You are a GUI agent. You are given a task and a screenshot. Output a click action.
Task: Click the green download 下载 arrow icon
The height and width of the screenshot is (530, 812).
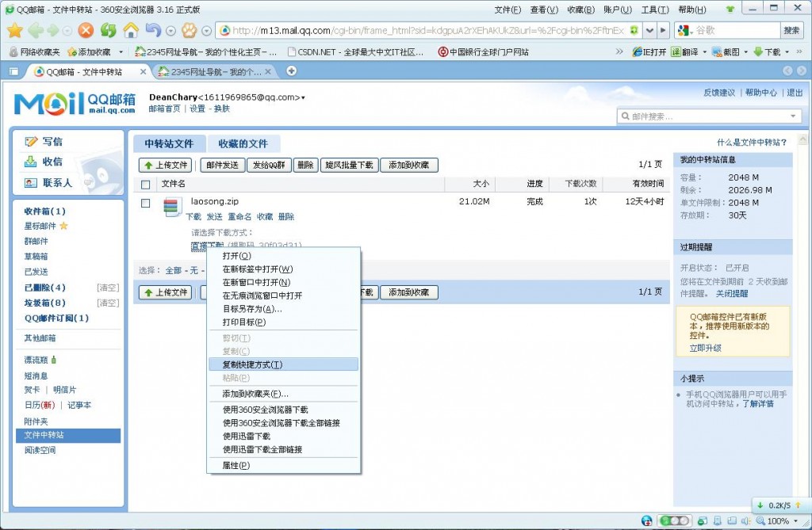pyautogui.click(x=758, y=51)
